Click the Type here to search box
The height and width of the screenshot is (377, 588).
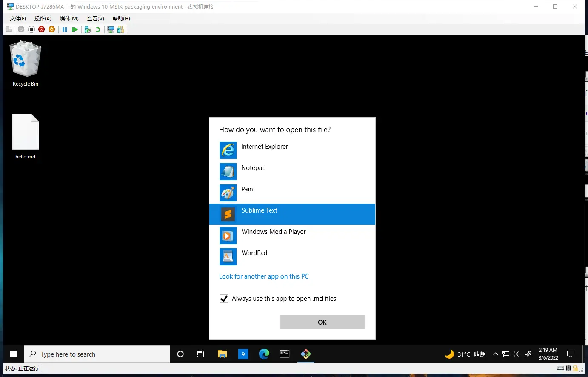click(x=97, y=354)
